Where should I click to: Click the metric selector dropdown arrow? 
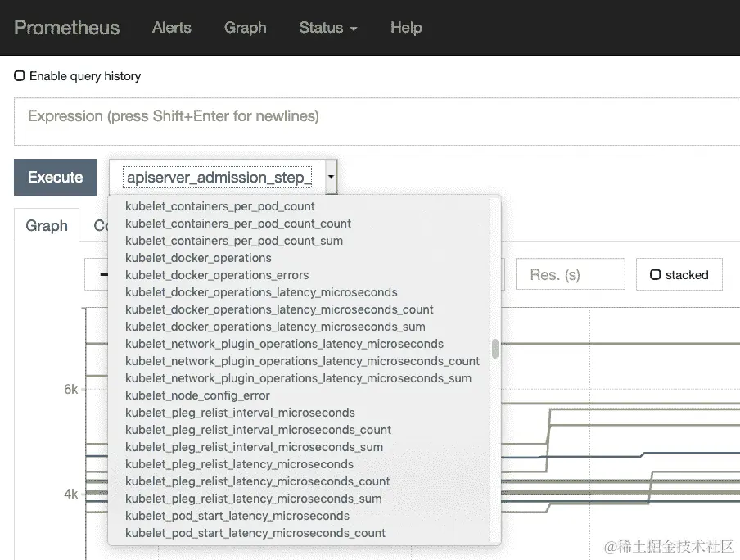coord(331,177)
